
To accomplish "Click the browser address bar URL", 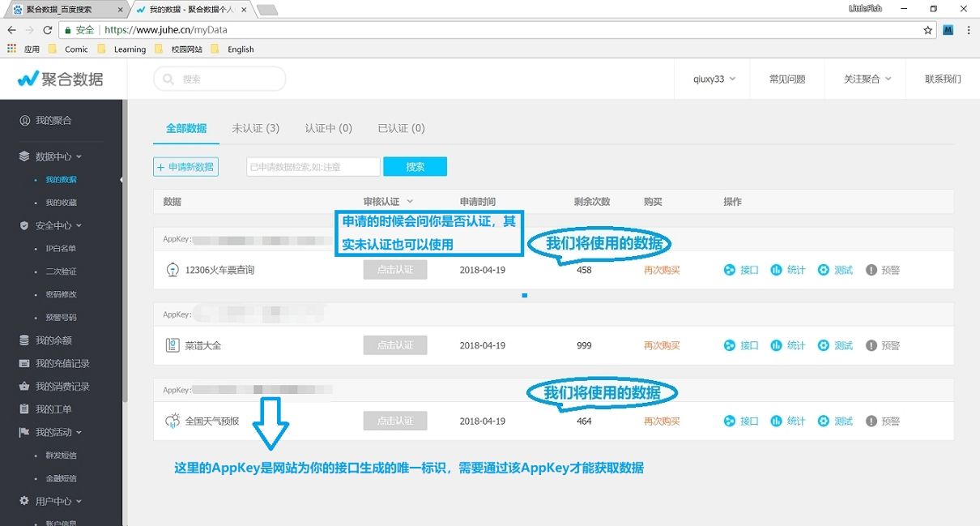I will (165, 30).
